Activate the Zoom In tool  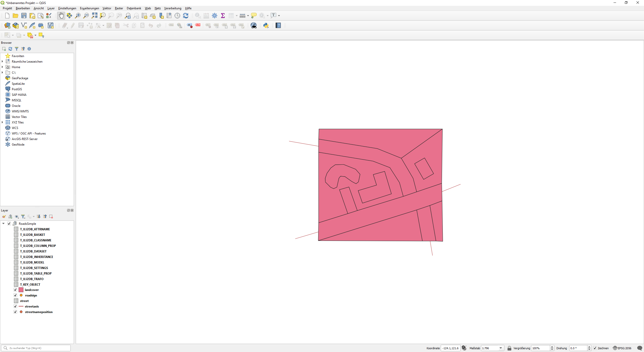[78, 15]
